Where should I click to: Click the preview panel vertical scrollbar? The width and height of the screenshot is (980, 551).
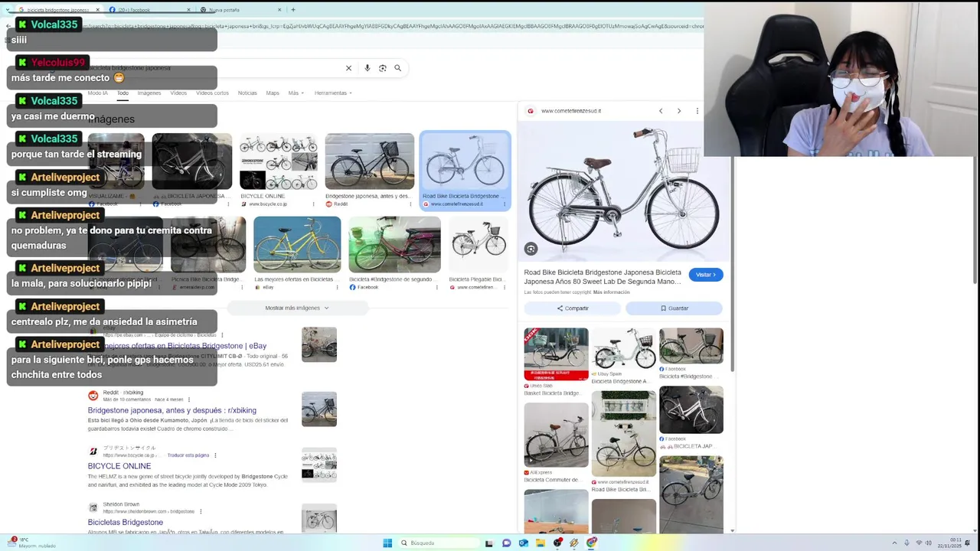733,264
